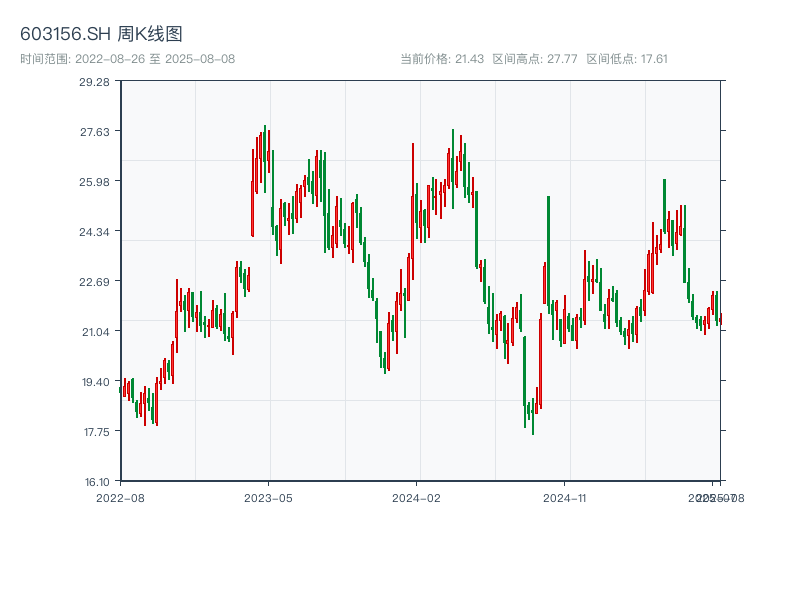Click the x-axis label 2022-08
Screen dimensions: 800x600
click(x=120, y=498)
